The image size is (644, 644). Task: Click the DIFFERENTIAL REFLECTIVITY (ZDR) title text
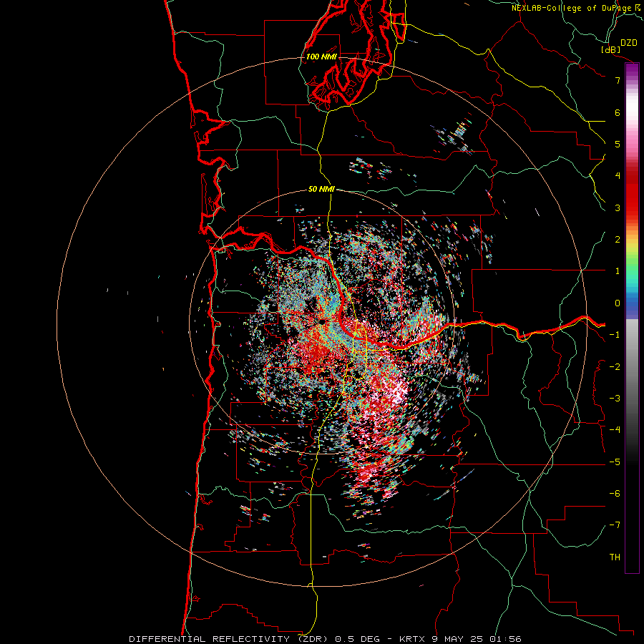point(228,639)
